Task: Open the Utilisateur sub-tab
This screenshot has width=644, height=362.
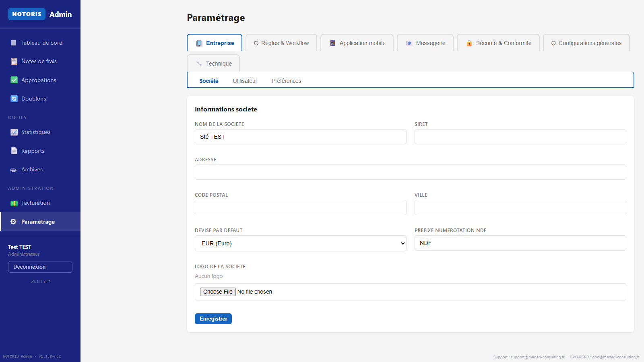Action: pyautogui.click(x=245, y=81)
